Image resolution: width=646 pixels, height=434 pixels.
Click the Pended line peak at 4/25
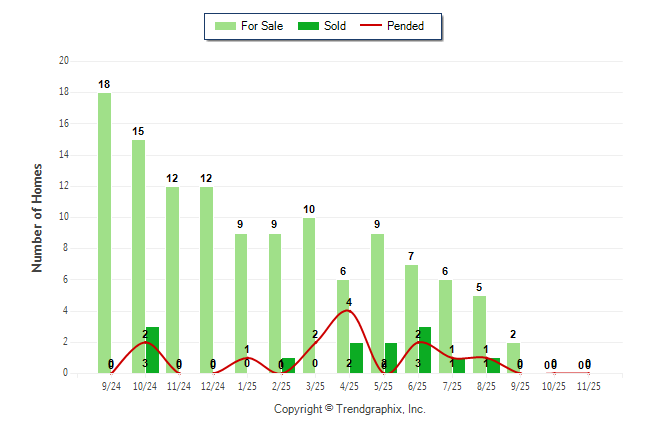coord(348,311)
